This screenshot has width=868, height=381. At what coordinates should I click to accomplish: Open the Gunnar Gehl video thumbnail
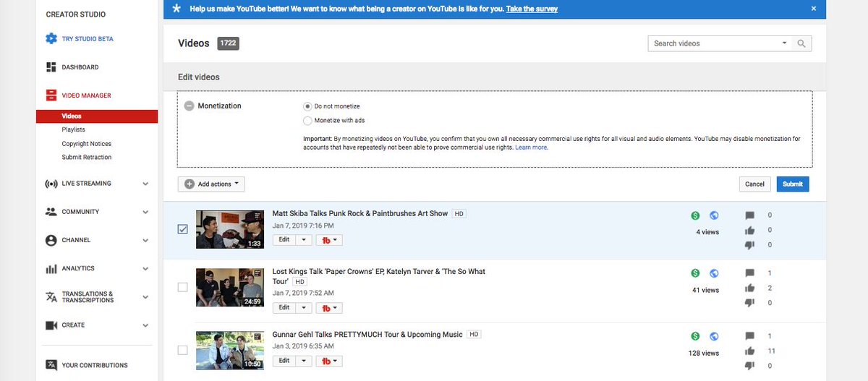[230, 351]
